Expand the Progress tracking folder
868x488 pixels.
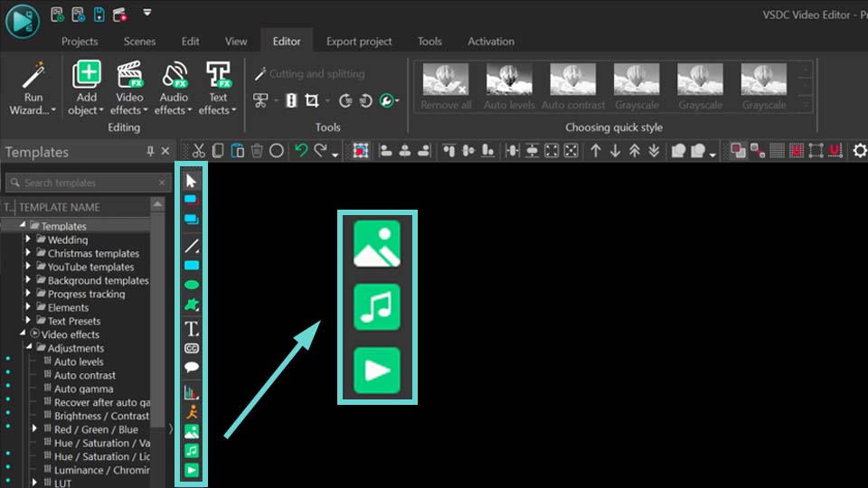tap(28, 293)
